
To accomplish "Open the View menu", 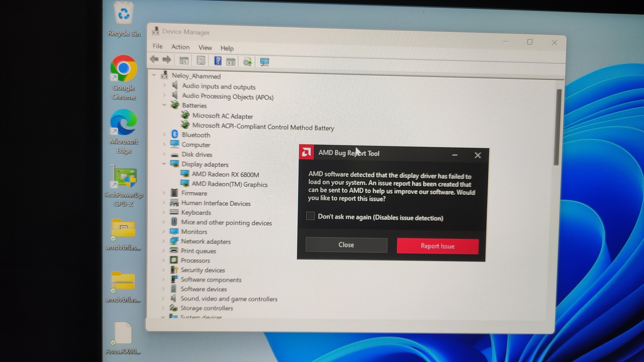I will 205,48.
